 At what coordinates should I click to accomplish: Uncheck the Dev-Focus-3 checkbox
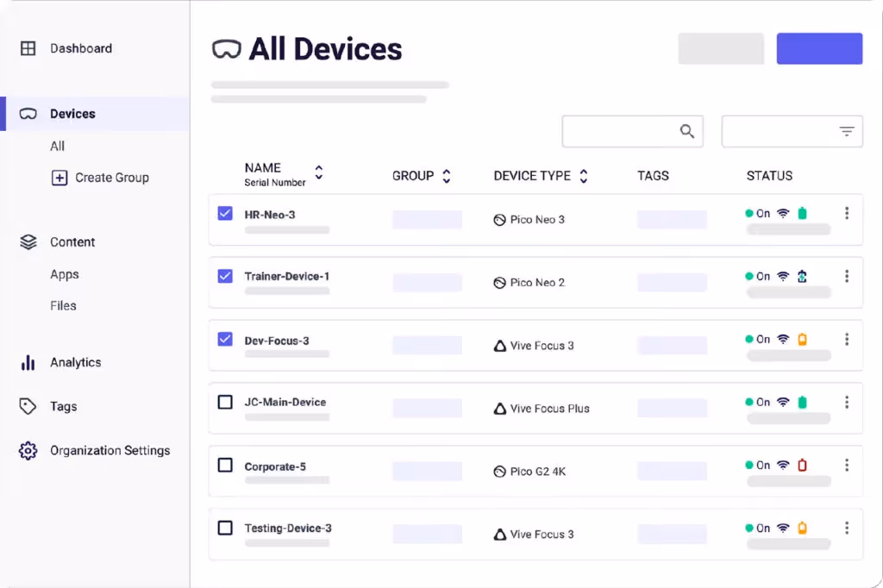tap(225, 339)
